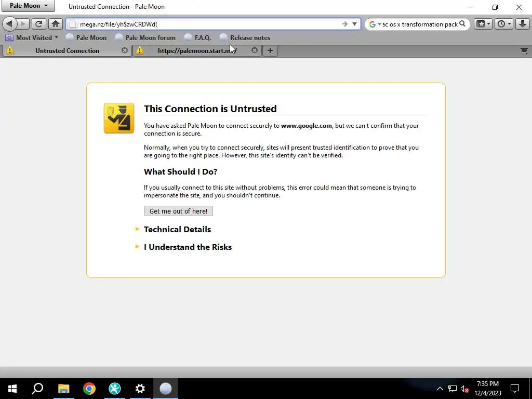Reload the current page
Viewport: 532px width, 399px height.
coord(38,24)
